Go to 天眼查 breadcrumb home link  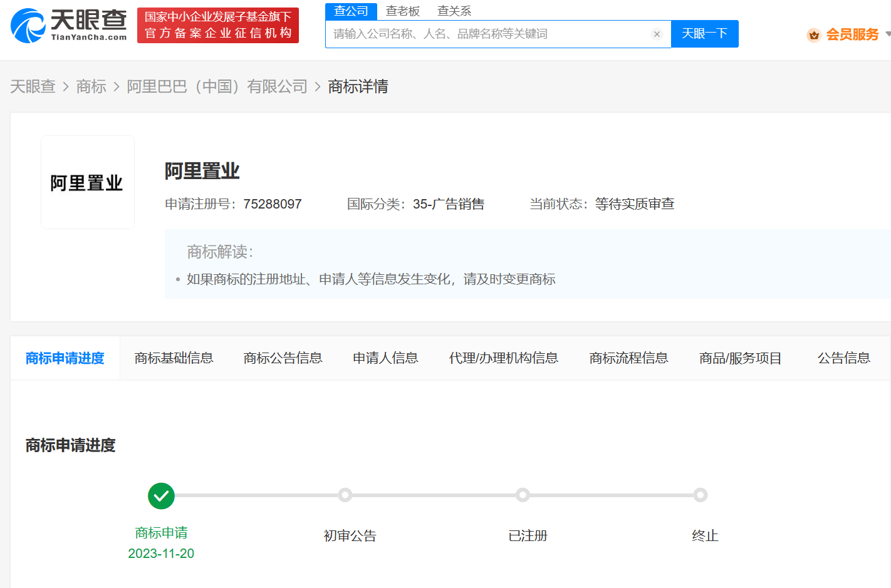coord(33,86)
